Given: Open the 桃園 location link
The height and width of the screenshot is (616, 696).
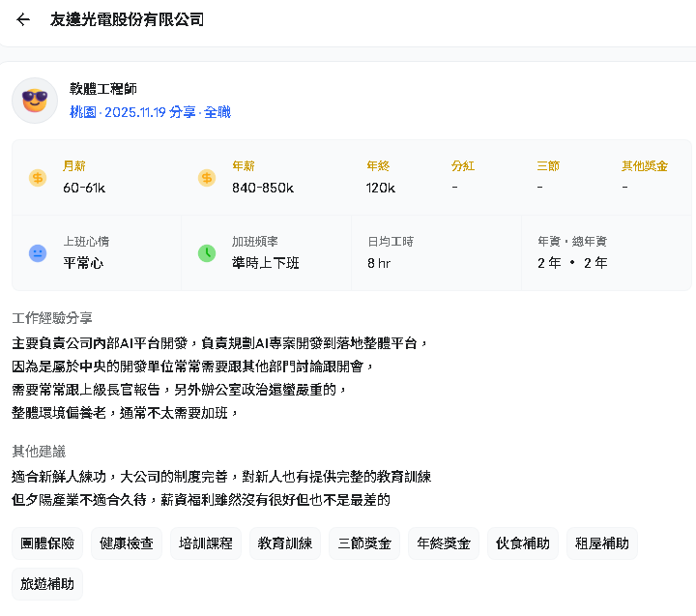Looking at the screenshot, I should coord(83,112).
